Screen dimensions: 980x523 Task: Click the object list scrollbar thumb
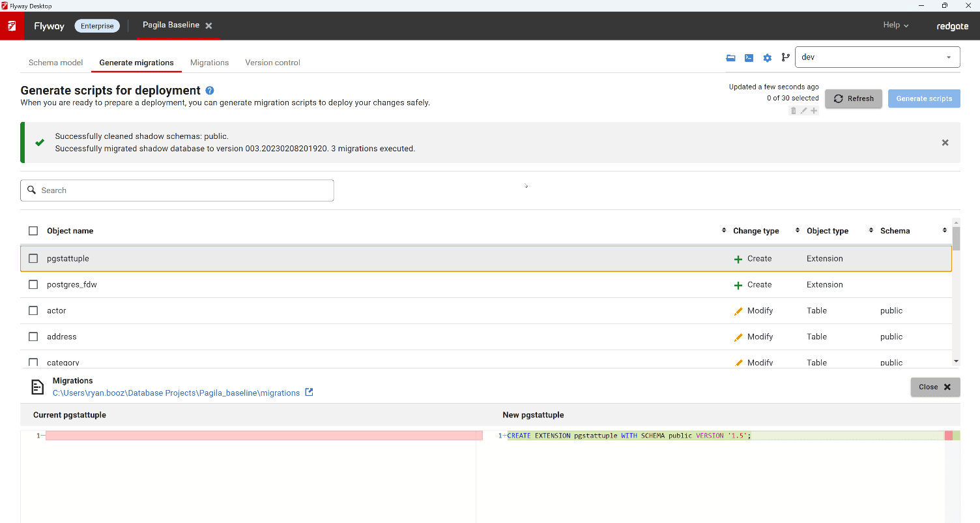tap(957, 239)
